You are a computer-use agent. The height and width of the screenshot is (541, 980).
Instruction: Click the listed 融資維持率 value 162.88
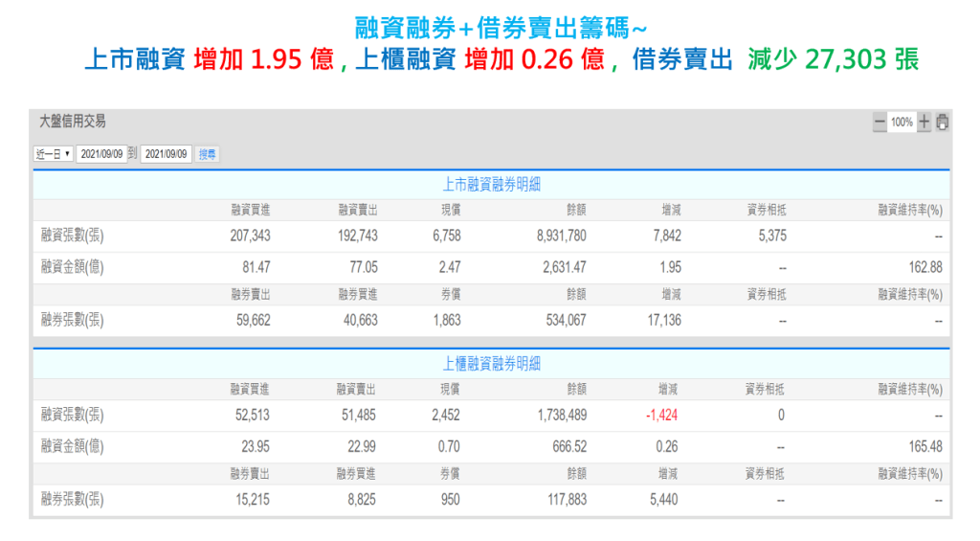tap(922, 268)
